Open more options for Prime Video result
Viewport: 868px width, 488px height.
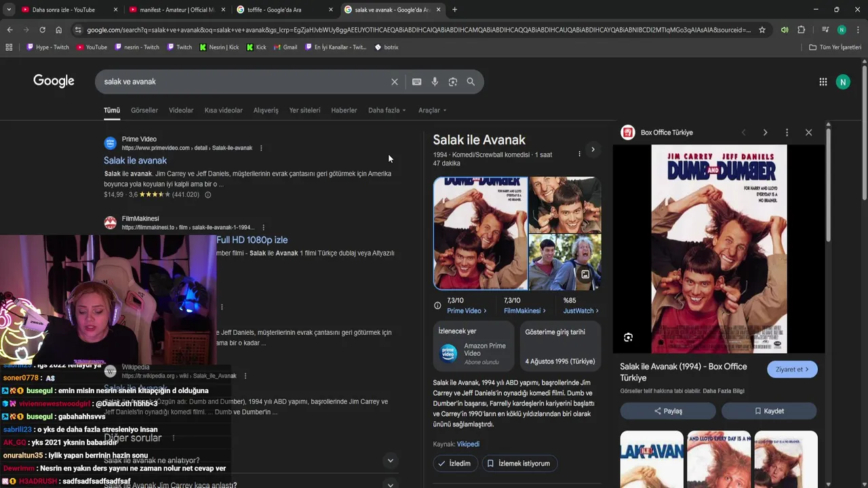[x=261, y=148]
